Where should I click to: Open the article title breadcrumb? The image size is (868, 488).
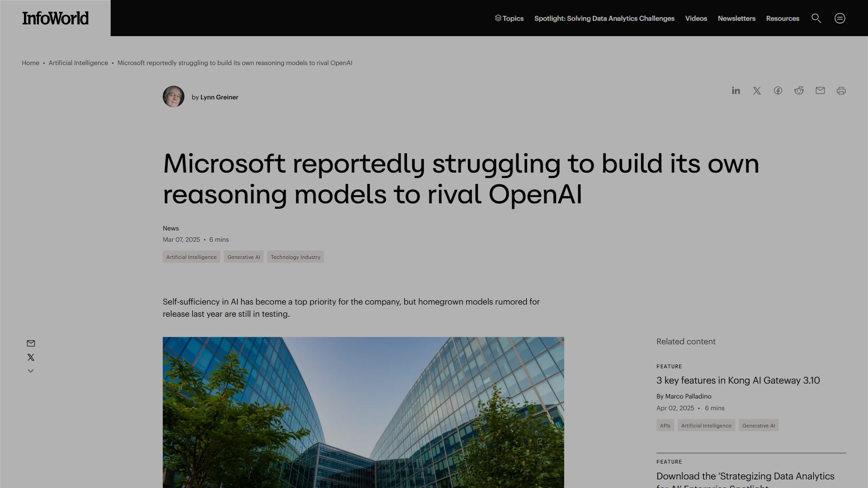coord(235,63)
